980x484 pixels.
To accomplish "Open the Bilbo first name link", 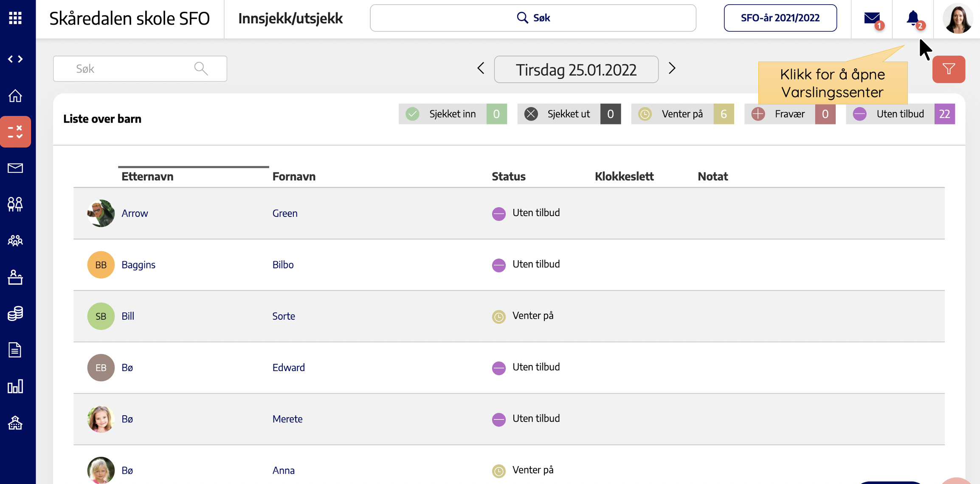I will point(283,265).
